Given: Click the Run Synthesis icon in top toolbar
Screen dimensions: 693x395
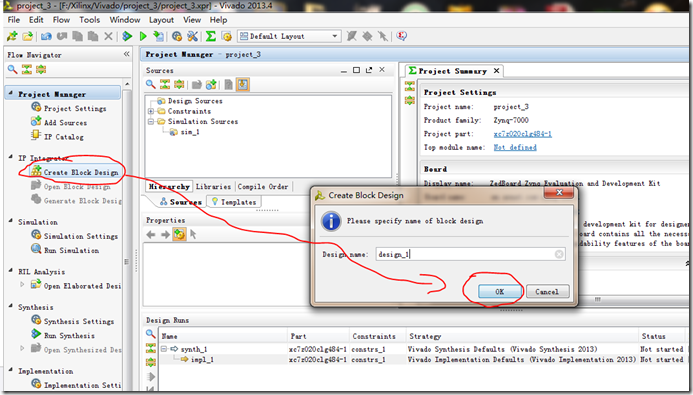Looking at the screenshot, I should (x=127, y=36).
